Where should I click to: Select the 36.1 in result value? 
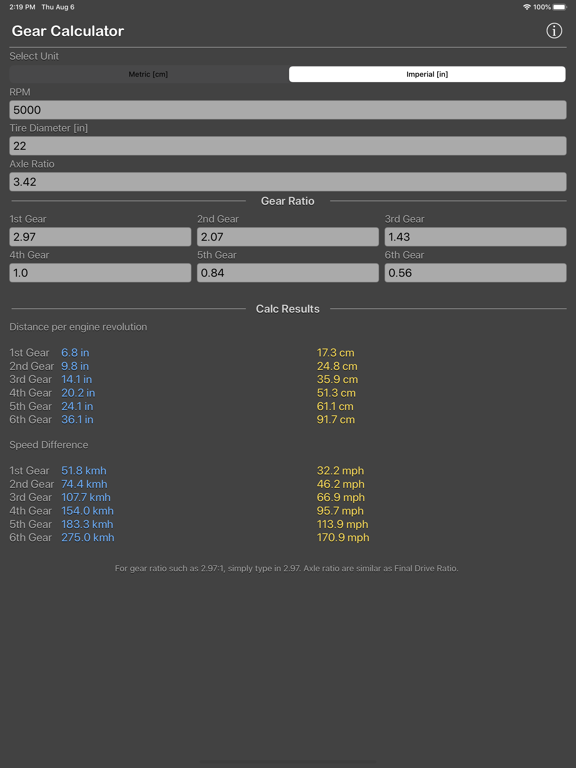pos(77,419)
